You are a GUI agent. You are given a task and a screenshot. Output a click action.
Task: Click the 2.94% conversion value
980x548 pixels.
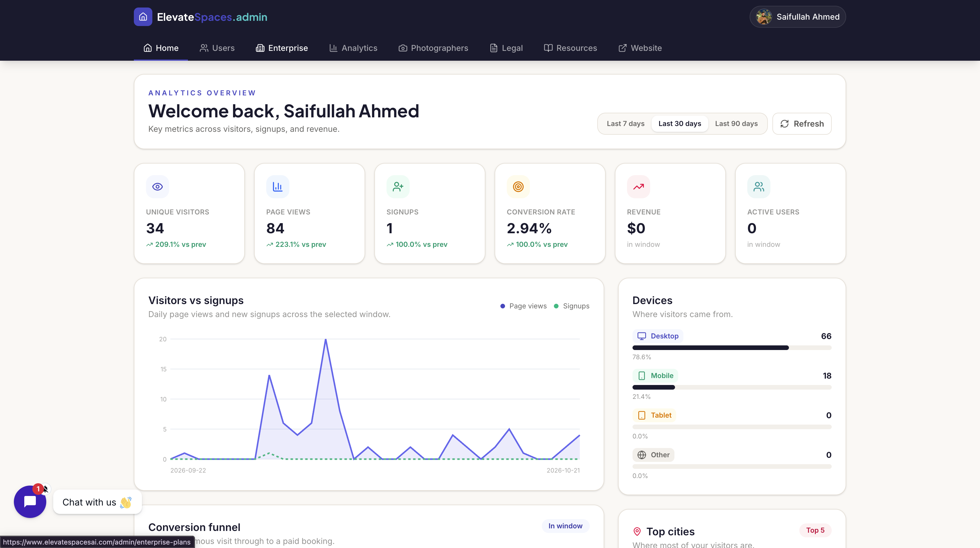coord(529,228)
